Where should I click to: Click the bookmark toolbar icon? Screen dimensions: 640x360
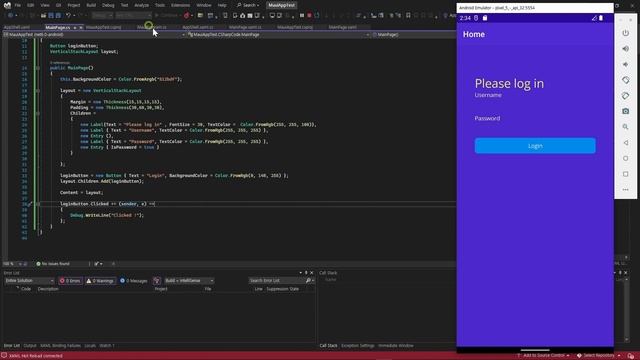[408, 16]
